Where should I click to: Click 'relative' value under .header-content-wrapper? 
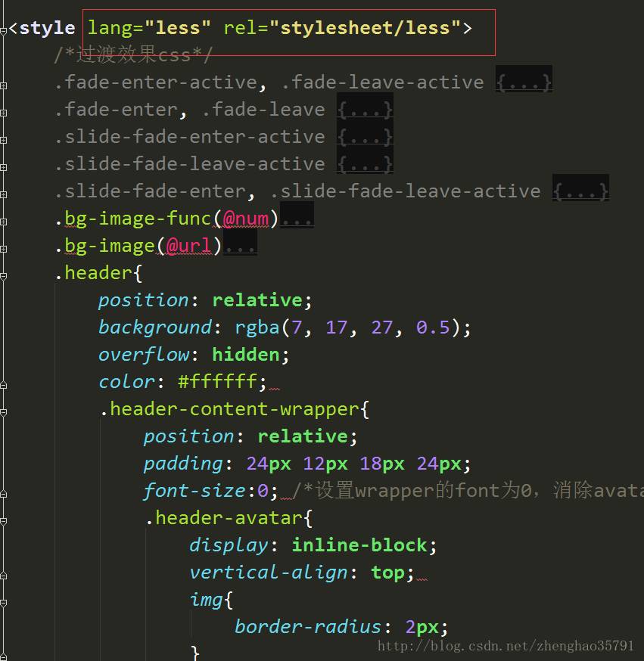pyautogui.click(x=303, y=436)
